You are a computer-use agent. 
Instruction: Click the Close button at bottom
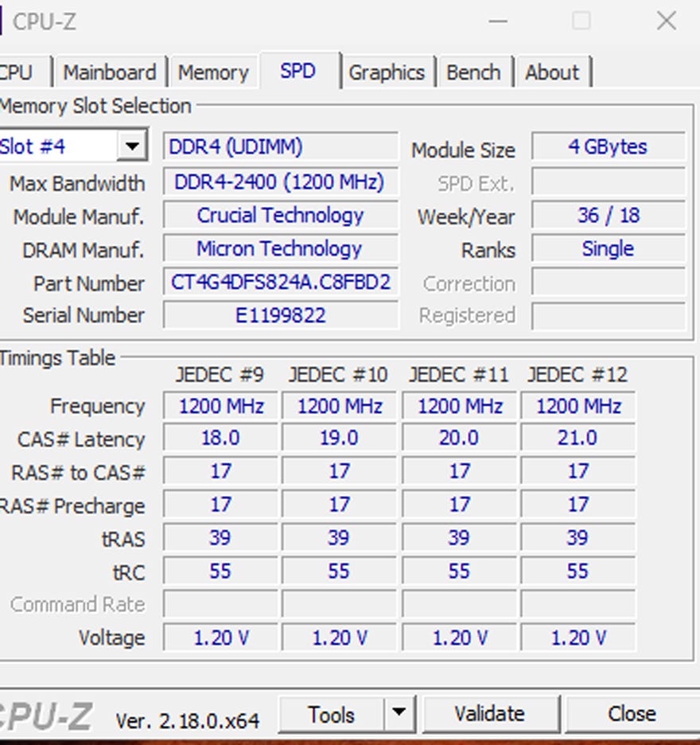click(x=632, y=714)
